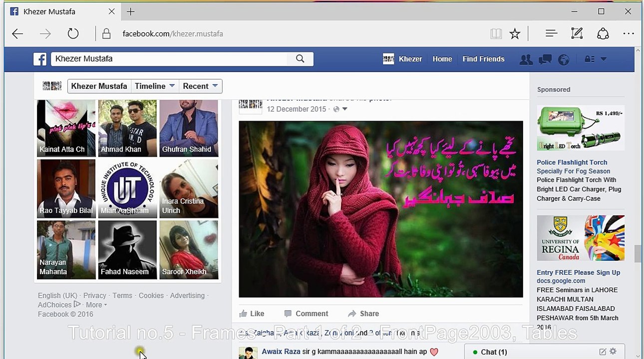The image size is (644, 359).
Task: Open Advertising footer link
Action: click(187, 296)
